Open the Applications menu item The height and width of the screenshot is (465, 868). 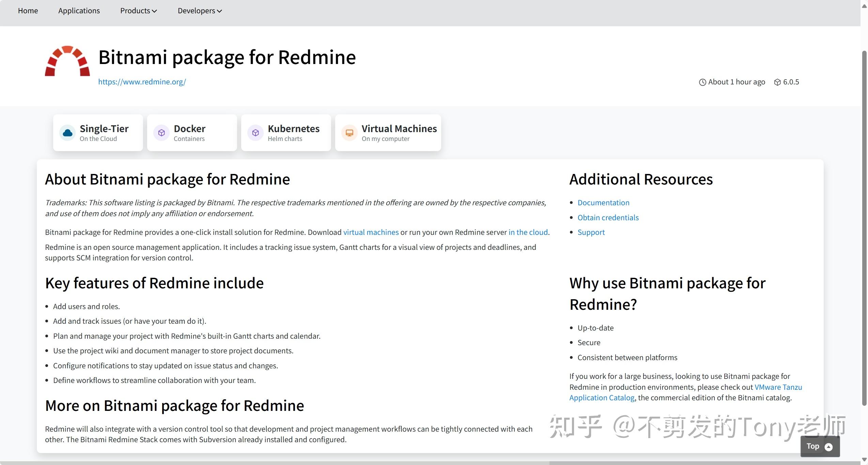pos(79,11)
